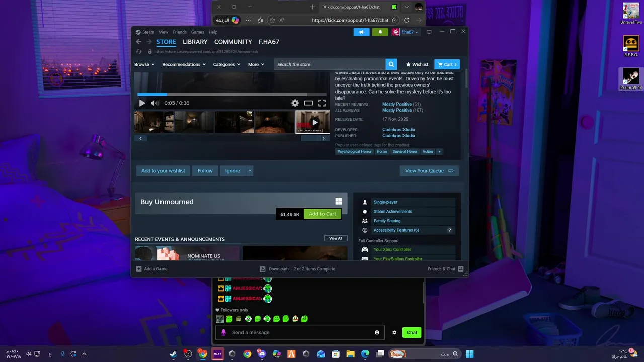This screenshot has height=362, width=644.
Task: Enter fullscreen on the trailer video
Action: pyautogui.click(x=322, y=103)
